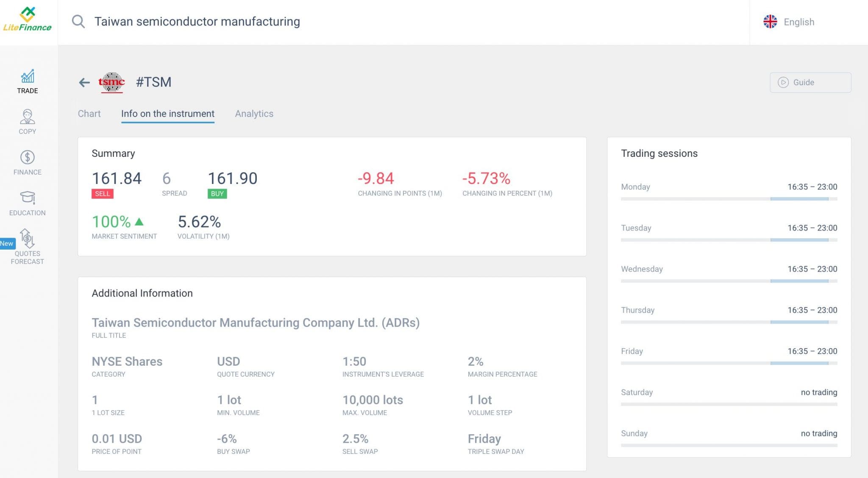The width and height of the screenshot is (868, 478).
Task: Click the Friday triple swap day value
Action: pos(484,439)
